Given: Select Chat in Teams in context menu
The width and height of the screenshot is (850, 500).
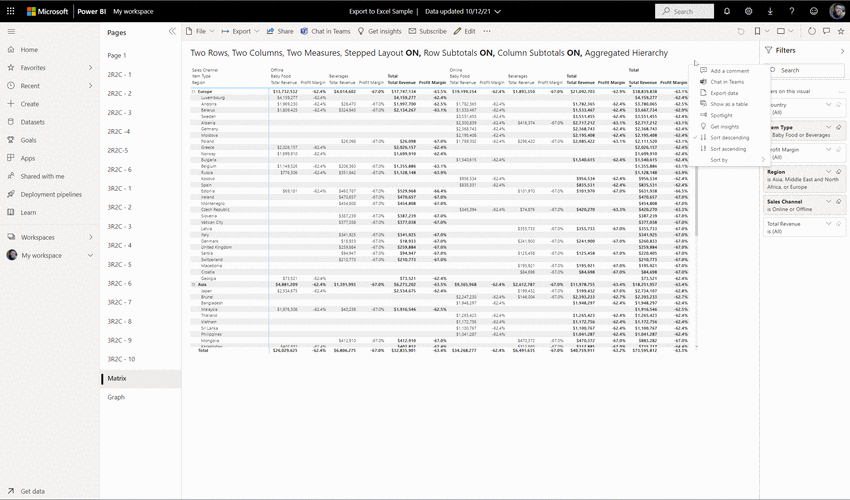Looking at the screenshot, I should (x=729, y=82).
